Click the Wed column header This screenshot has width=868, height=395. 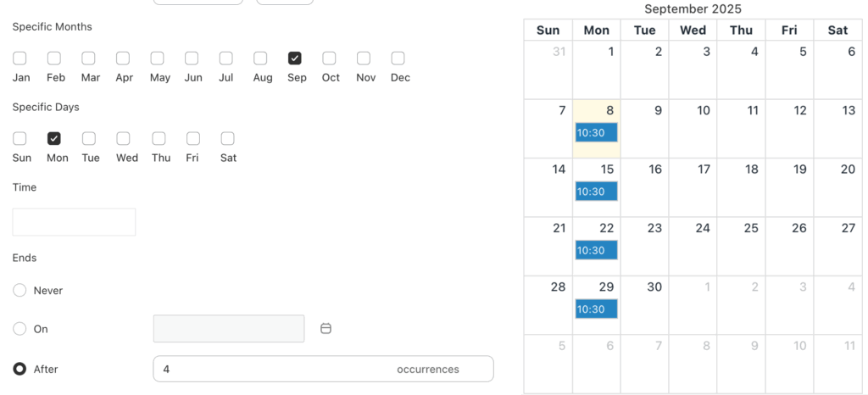(x=693, y=31)
